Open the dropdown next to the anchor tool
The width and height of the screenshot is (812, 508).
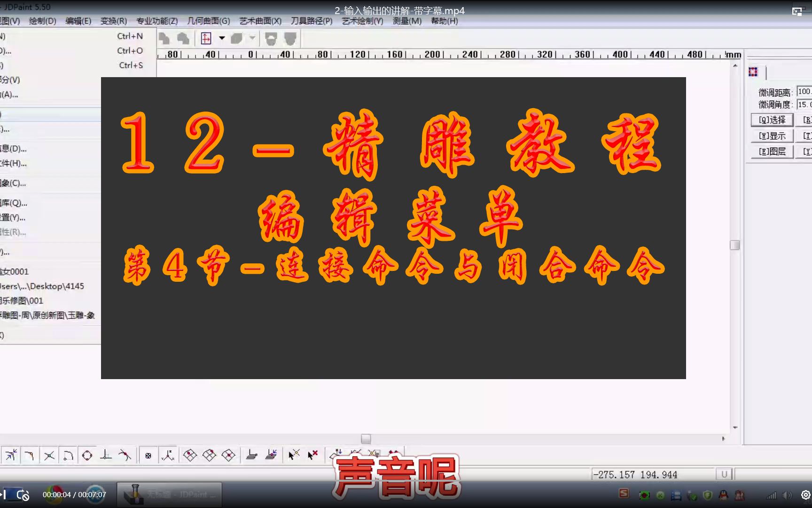(222, 39)
